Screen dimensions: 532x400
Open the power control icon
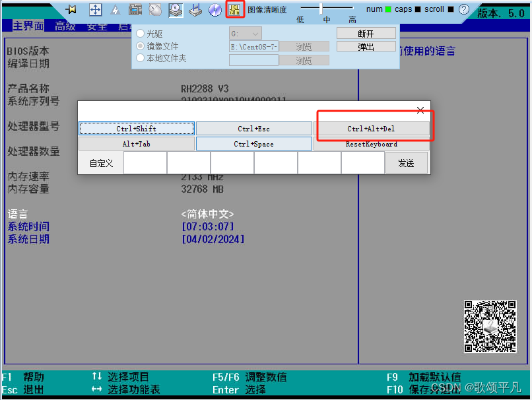point(116,10)
